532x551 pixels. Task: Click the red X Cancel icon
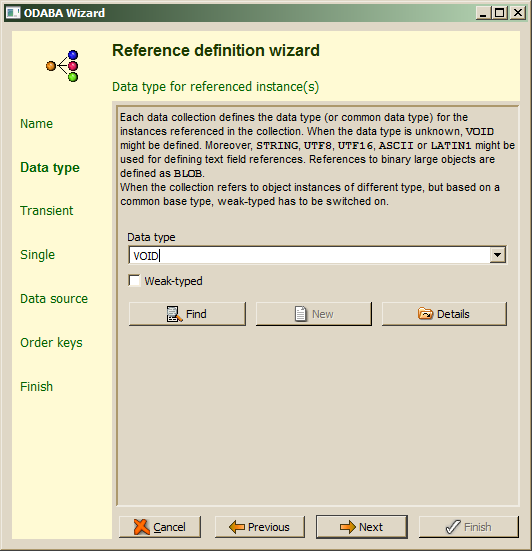(x=142, y=527)
